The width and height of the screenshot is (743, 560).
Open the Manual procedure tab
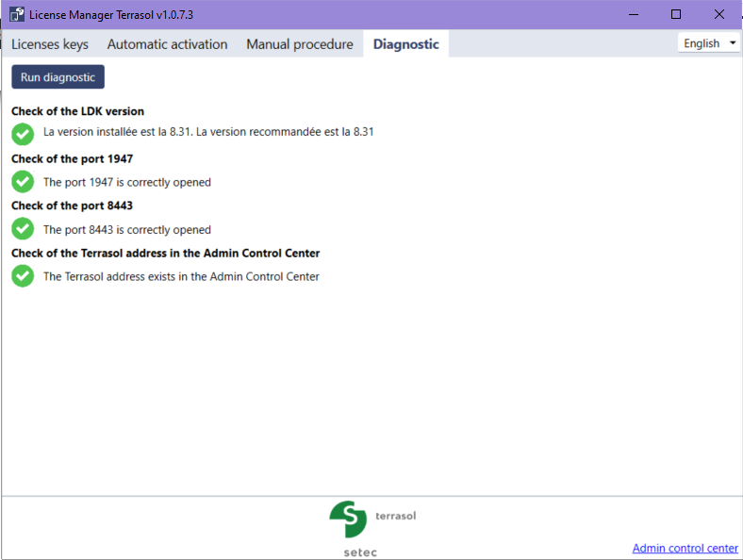(300, 44)
